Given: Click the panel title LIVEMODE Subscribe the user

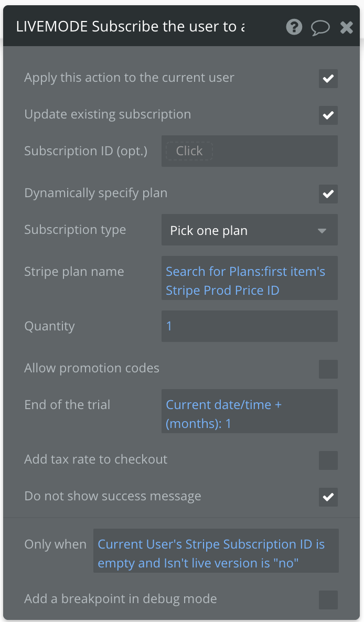Looking at the screenshot, I should coord(130,27).
